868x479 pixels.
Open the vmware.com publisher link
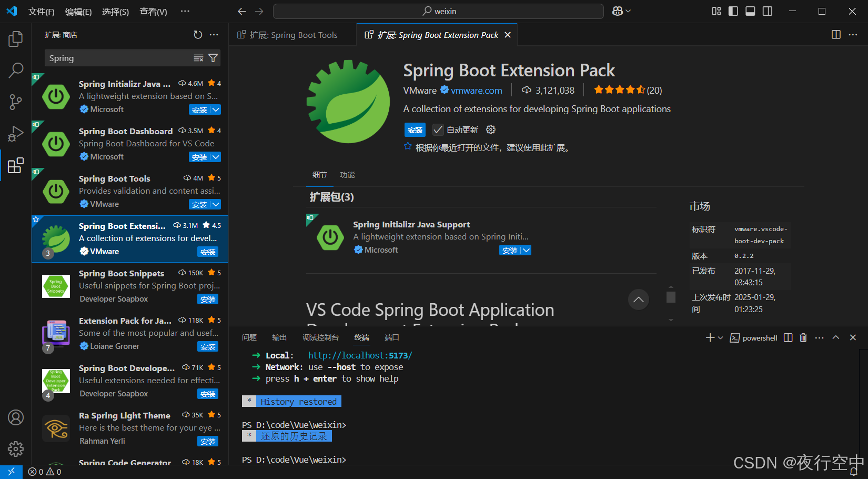coord(477,91)
